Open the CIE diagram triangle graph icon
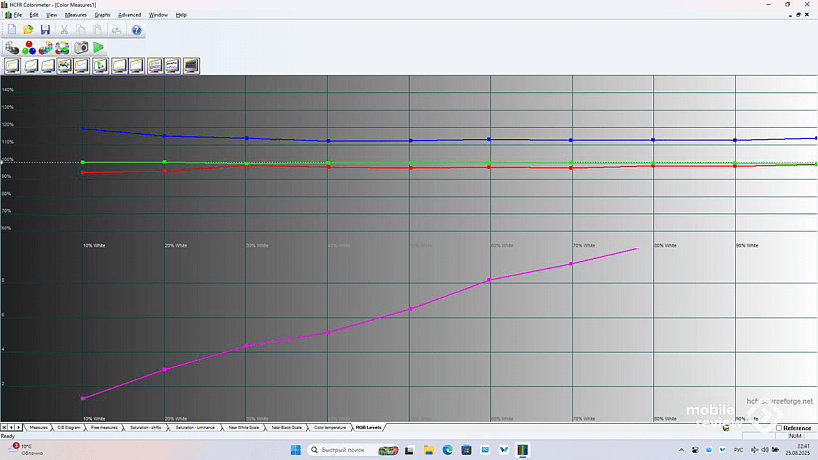 (x=101, y=66)
